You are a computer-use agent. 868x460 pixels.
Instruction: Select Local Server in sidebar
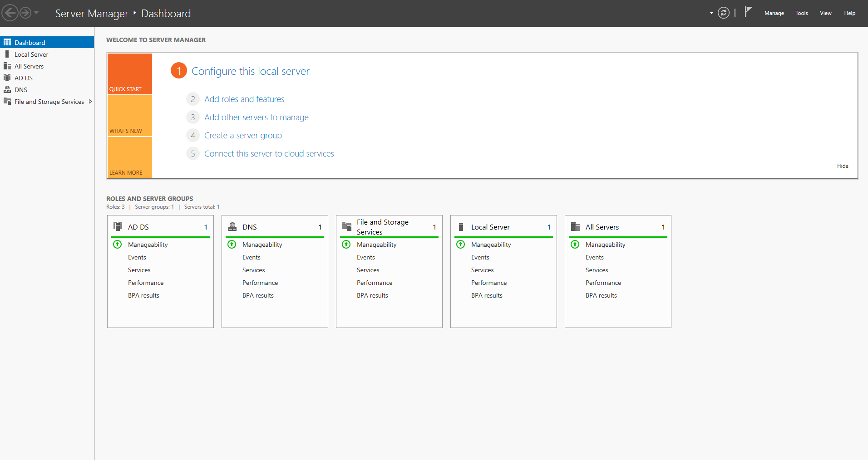47,54
